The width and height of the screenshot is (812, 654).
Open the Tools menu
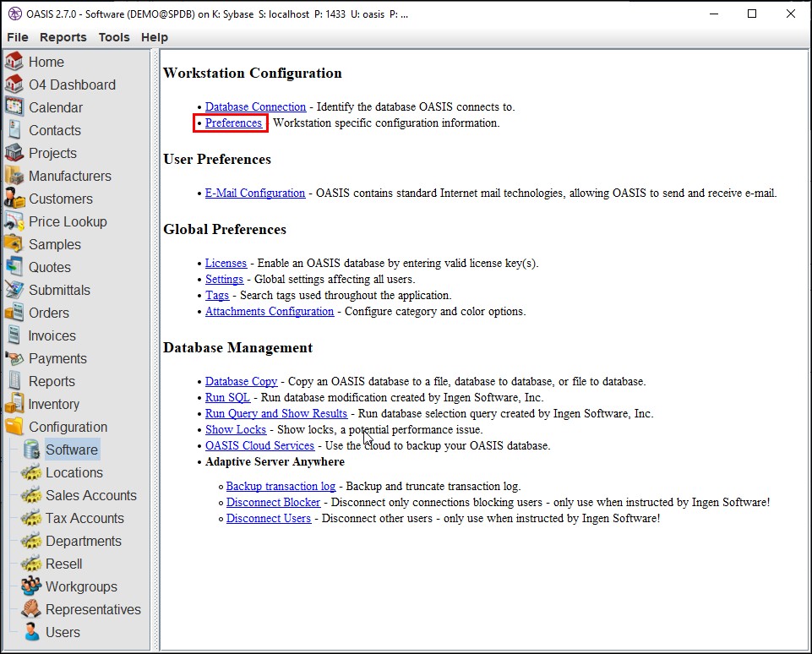click(114, 37)
